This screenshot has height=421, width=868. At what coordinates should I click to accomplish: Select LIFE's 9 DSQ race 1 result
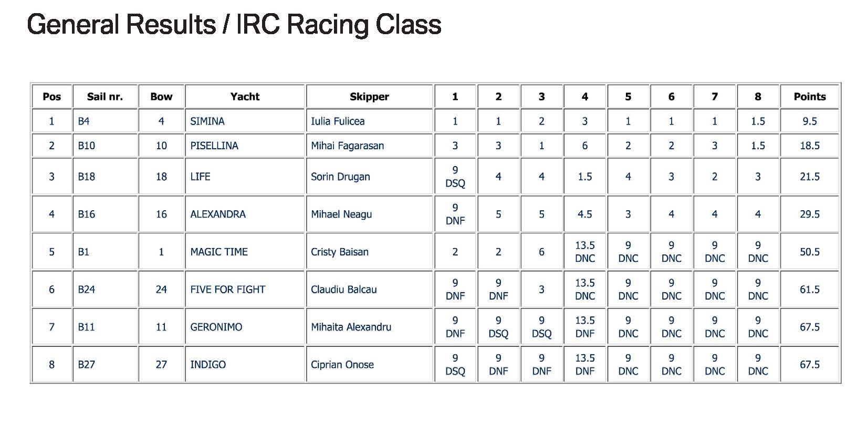[455, 177]
